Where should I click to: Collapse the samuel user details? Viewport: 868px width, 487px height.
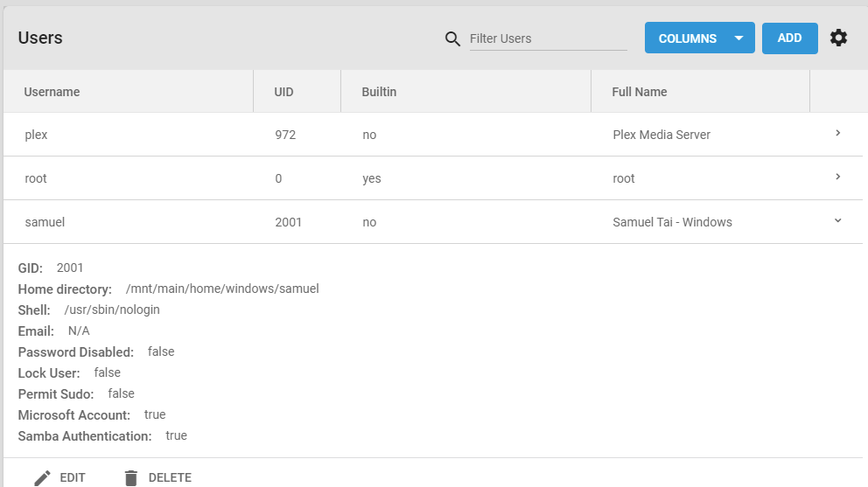(x=837, y=221)
